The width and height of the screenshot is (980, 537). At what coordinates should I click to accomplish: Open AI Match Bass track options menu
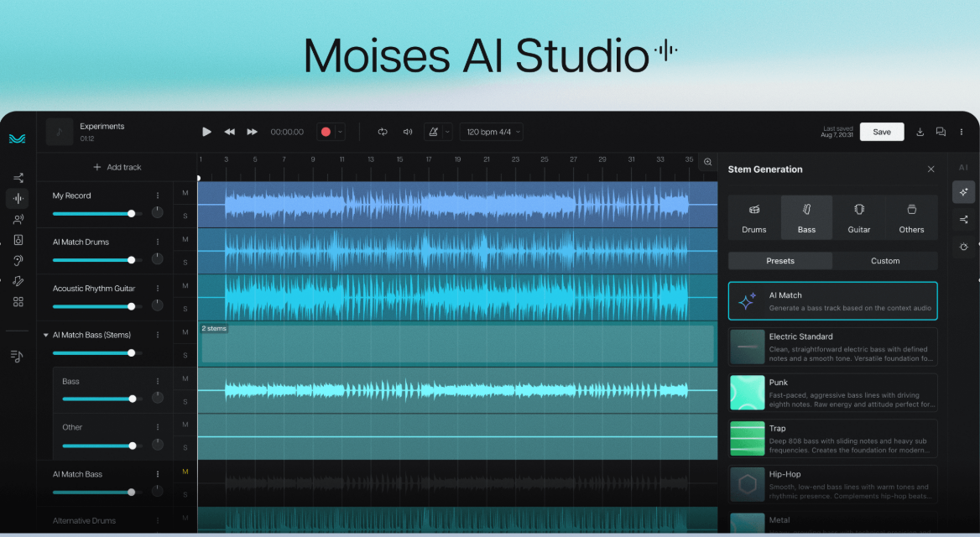pyautogui.click(x=158, y=474)
